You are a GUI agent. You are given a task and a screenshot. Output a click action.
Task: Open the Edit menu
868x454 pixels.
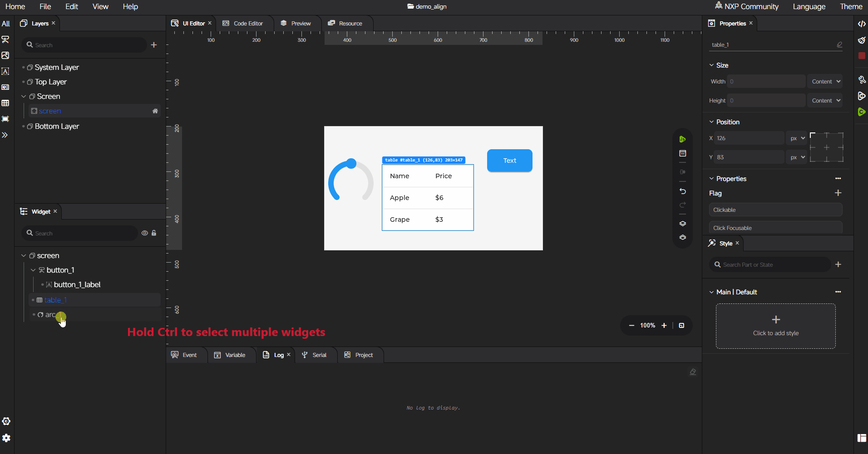tap(72, 6)
